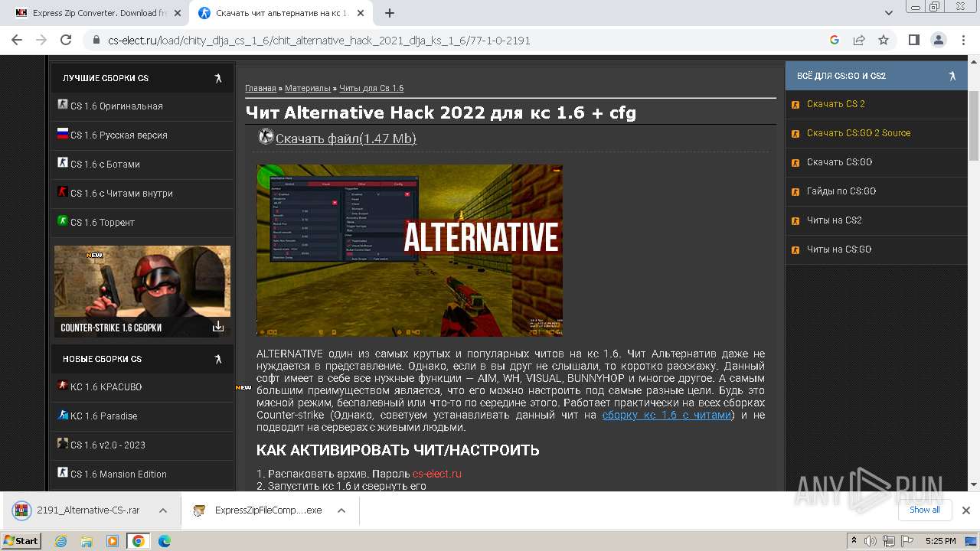
Task: Reload the page with refresh icon
Action: 66,40
